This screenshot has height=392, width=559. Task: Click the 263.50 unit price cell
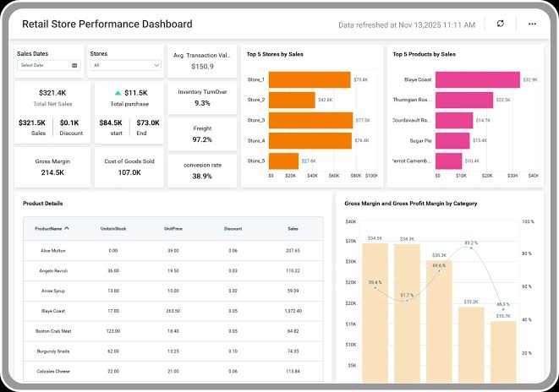(173, 311)
